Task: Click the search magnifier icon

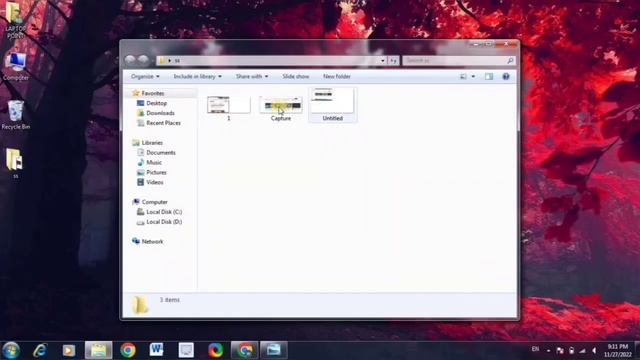Action: coord(510,60)
